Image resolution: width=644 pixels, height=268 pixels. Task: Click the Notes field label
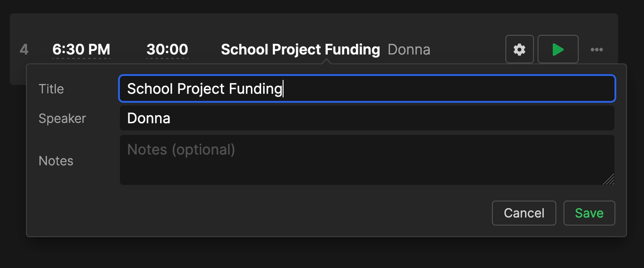pyautogui.click(x=56, y=161)
